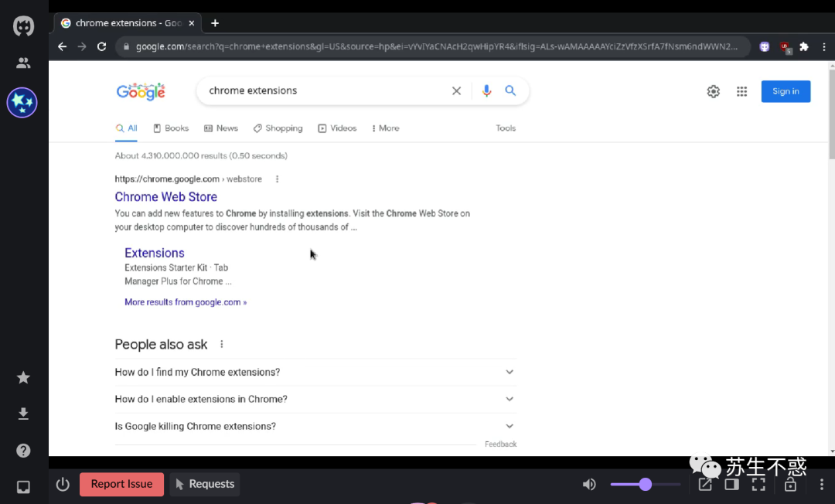Open the Extensions sitelink
This screenshot has height=504, width=835.
[x=155, y=253]
